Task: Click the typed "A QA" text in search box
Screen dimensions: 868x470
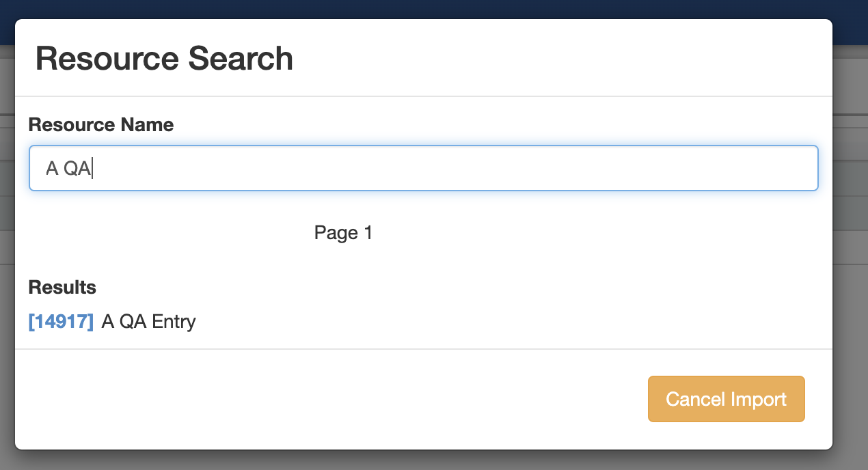Action: [68, 168]
